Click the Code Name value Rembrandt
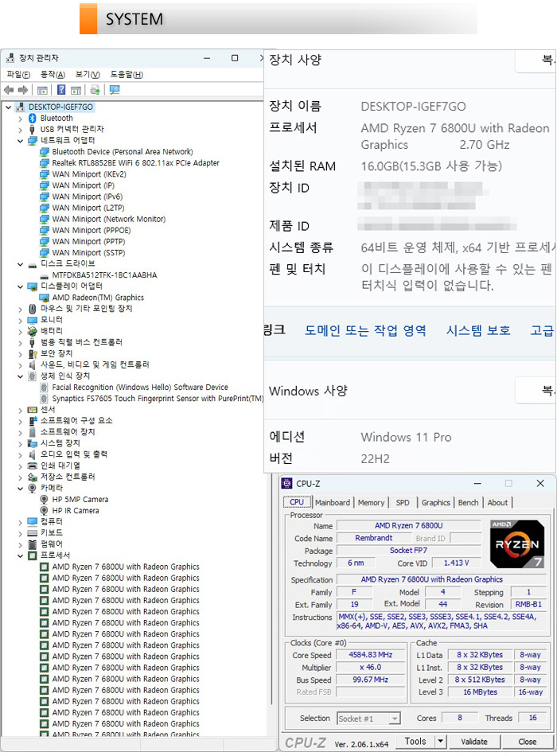This screenshot has width=557, height=756. (374, 538)
